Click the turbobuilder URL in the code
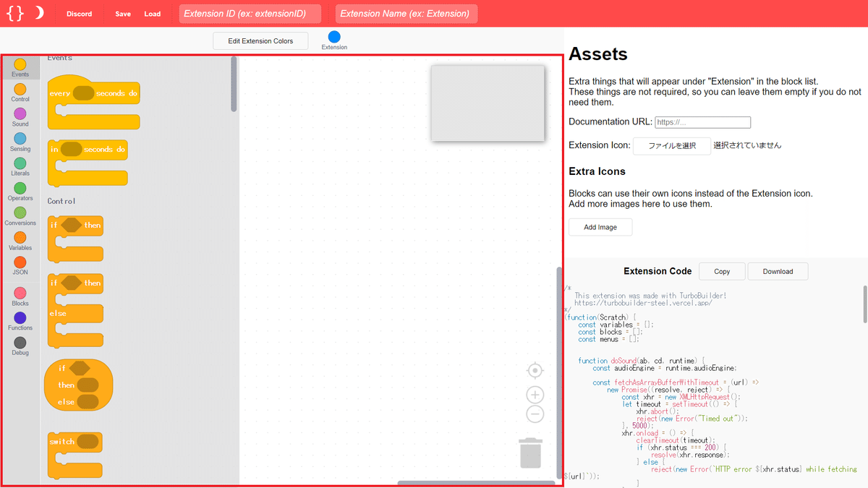This screenshot has width=868, height=488. tap(643, 303)
